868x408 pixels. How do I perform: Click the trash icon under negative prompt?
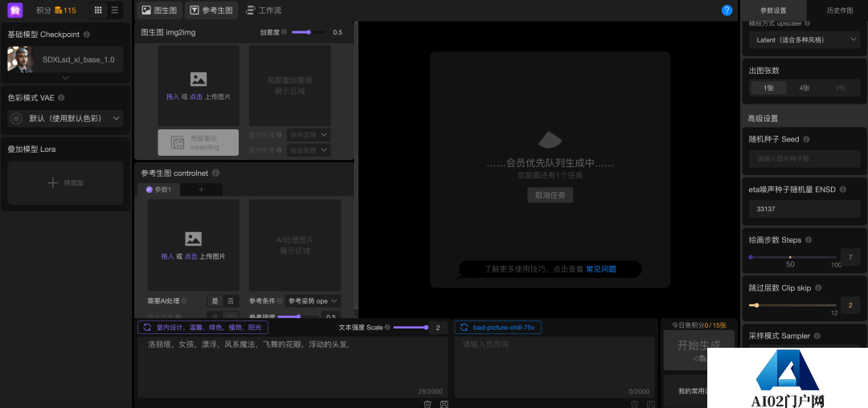click(x=634, y=404)
